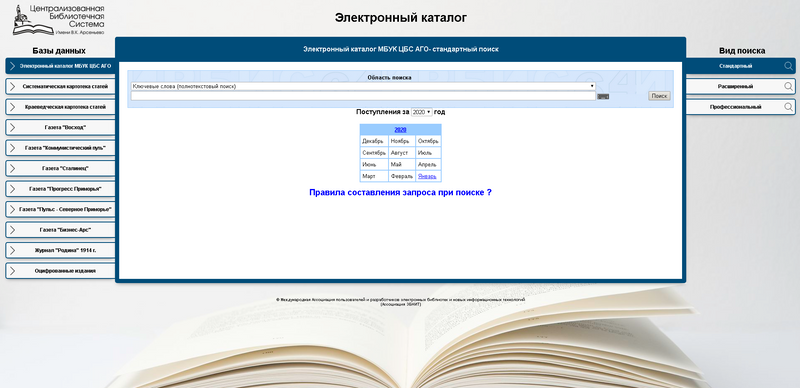Select Систематическая картотека статей database
This screenshot has width=800, height=388.
[x=61, y=86]
